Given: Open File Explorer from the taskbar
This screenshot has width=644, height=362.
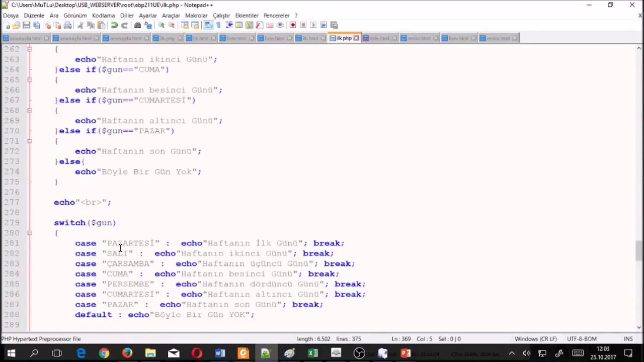Looking at the screenshot, I should click(x=150, y=353).
